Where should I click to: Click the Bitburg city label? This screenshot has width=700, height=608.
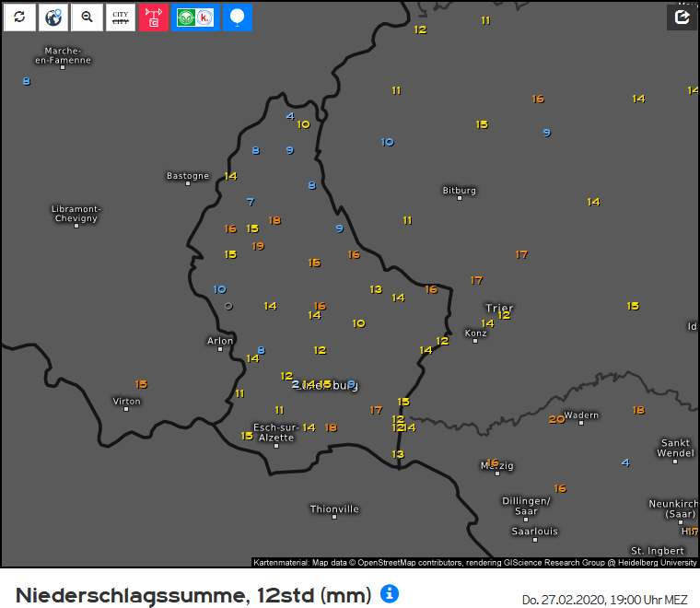click(459, 191)
